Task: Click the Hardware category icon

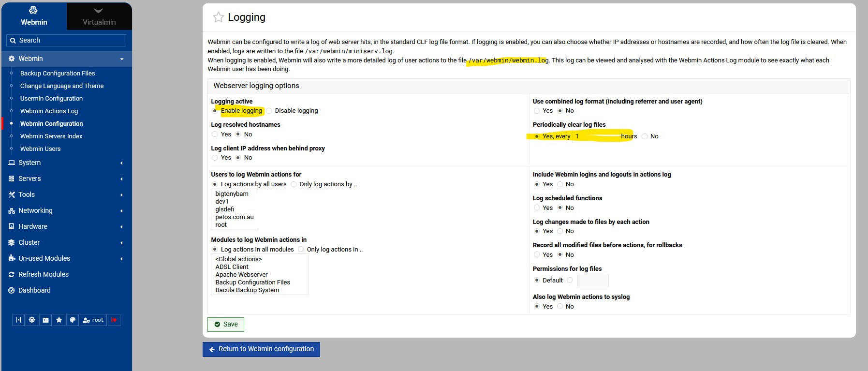Action: pyautogui.click(x=12, y=226)
